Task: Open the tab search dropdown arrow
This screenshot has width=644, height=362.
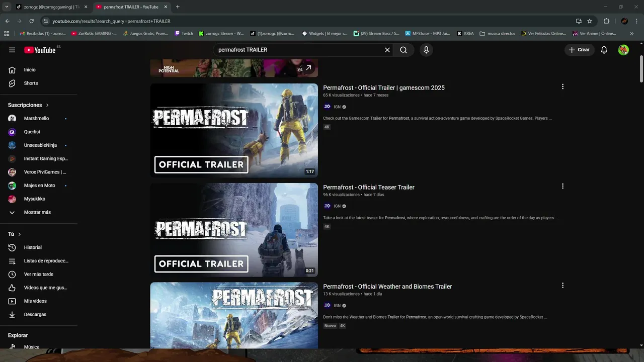Action: coord(7,7)
